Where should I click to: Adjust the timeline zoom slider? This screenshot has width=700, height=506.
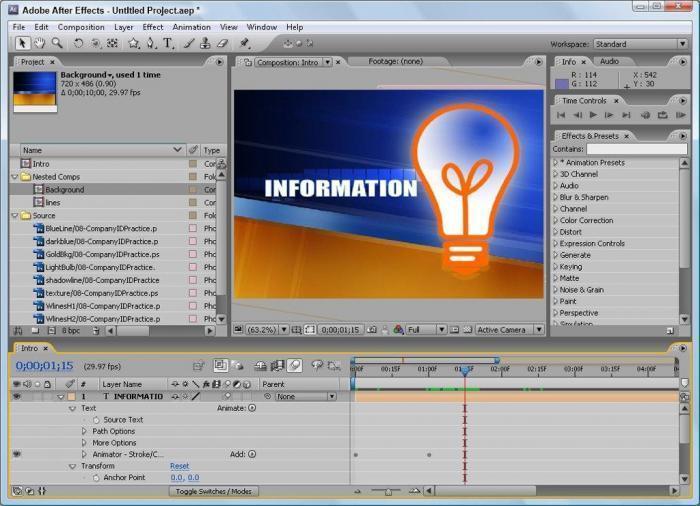pyautogui.click(x=388, y=491)
